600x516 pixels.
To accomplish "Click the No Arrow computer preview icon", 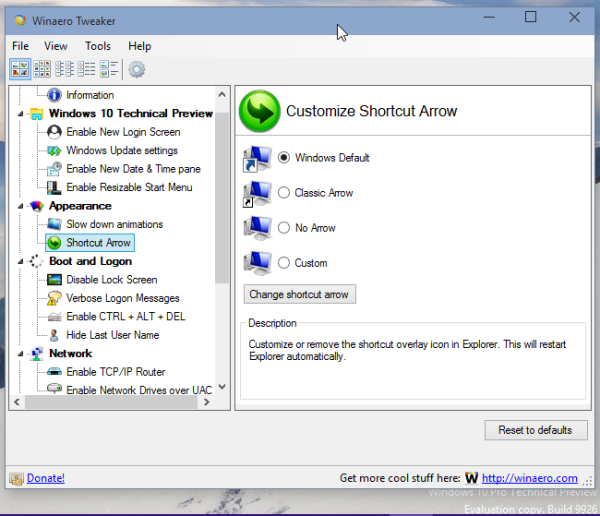I will pos(258,228).
